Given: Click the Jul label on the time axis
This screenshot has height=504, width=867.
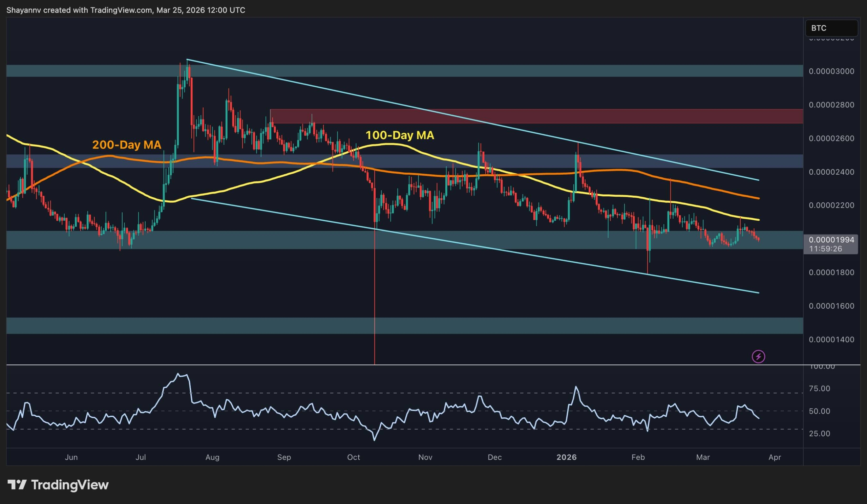Looking at the screenshot, I should [140, 457].
